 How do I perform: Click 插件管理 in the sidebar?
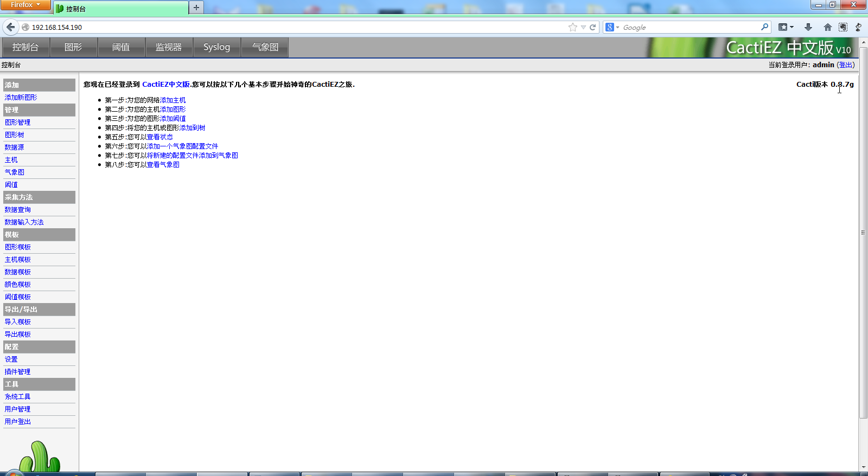tap(17, 372)
